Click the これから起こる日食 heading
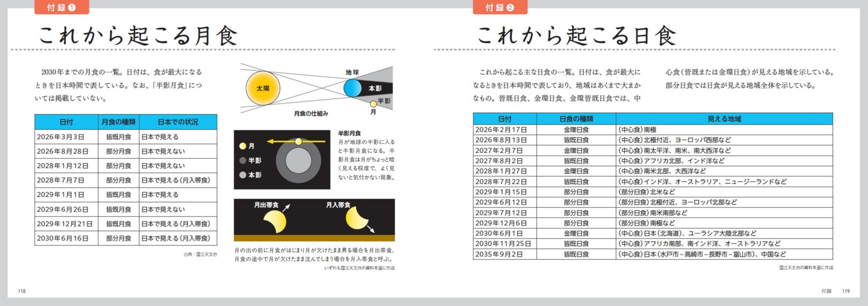868x306 pixels. 576,34
